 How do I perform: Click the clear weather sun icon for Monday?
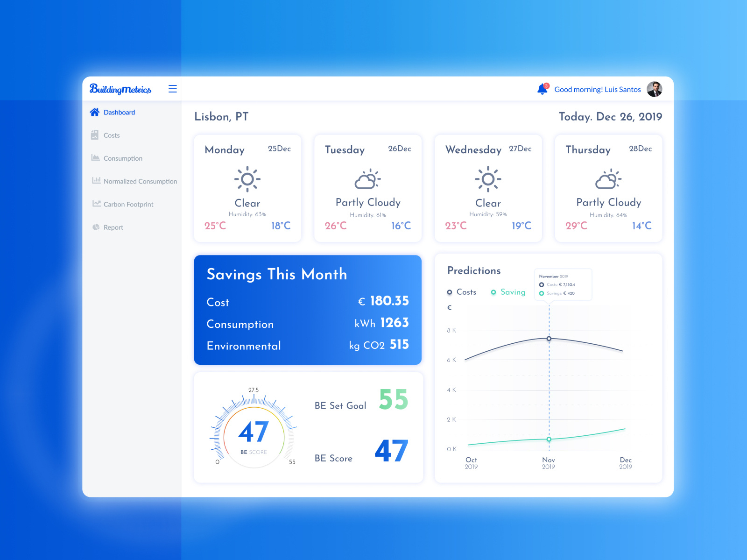(x=247, y=179)
